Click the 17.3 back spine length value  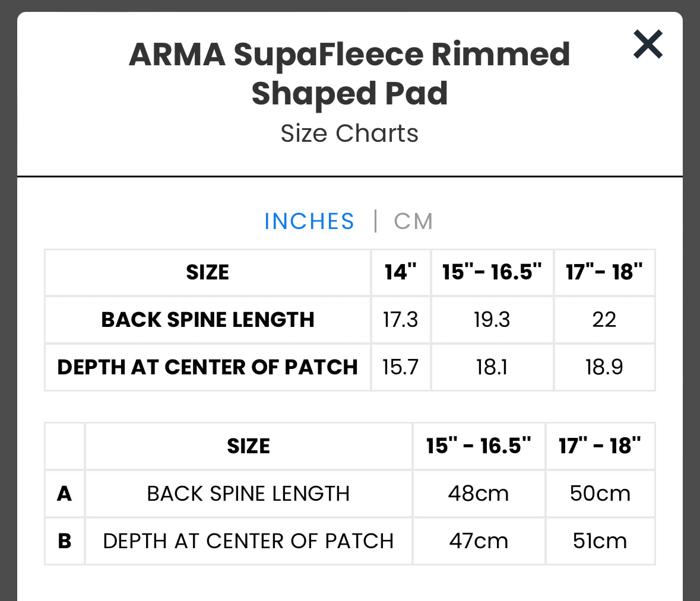[x=401, y=320]
